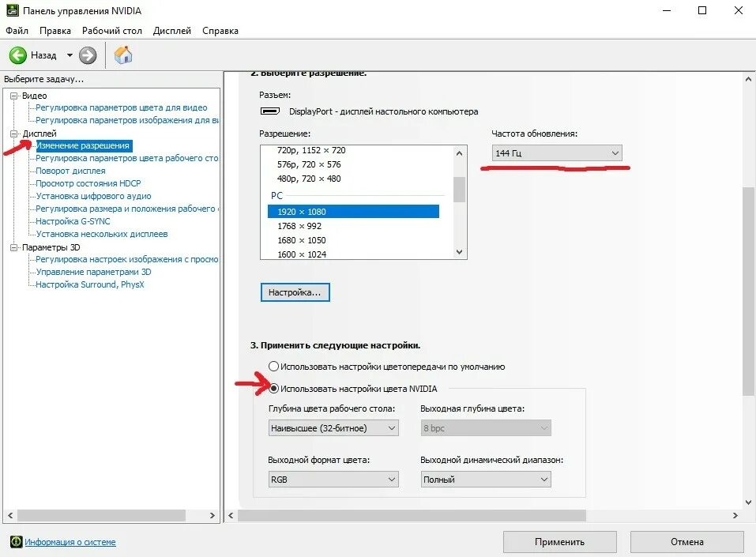Click resolution list scroll down arrow

click(x=459, y=252)
